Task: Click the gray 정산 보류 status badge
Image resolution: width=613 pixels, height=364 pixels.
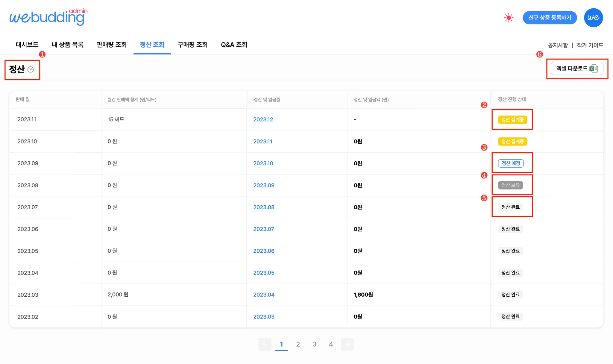Action: coord(510,185)
